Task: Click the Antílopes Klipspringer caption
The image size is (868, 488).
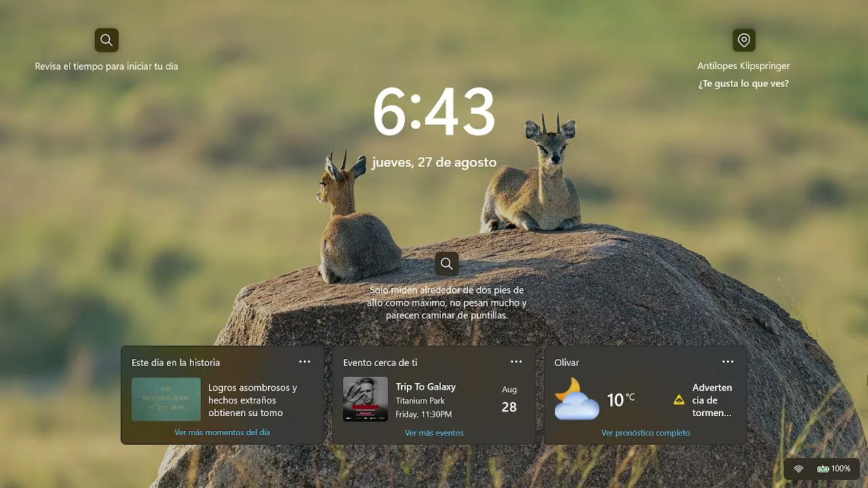Action: point(744,66)
